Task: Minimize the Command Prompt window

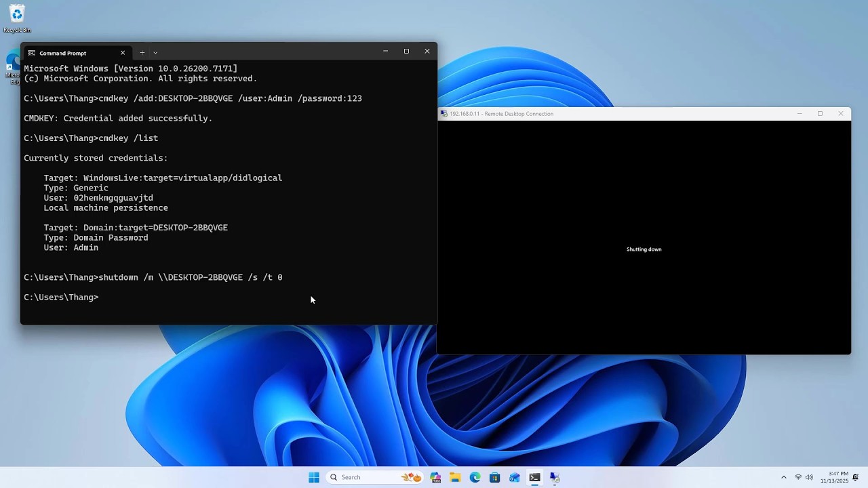Action: [385, 52]
